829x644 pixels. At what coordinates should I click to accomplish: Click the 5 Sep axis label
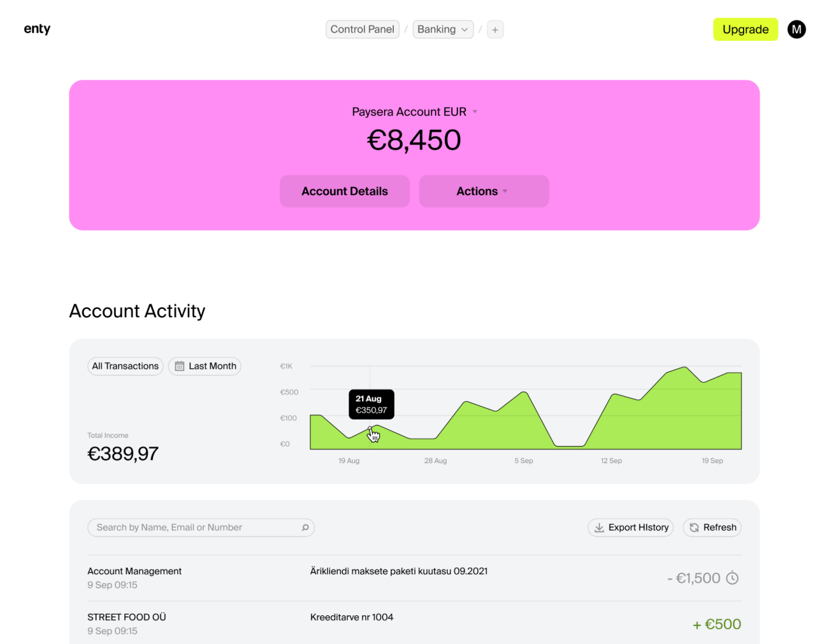click(x=524, y=461)
